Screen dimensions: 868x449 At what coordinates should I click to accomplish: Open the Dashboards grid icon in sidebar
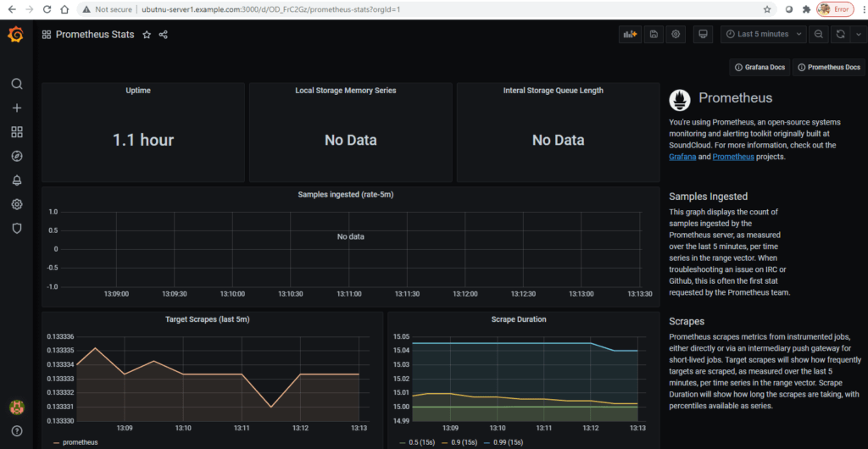click(17, 132)
